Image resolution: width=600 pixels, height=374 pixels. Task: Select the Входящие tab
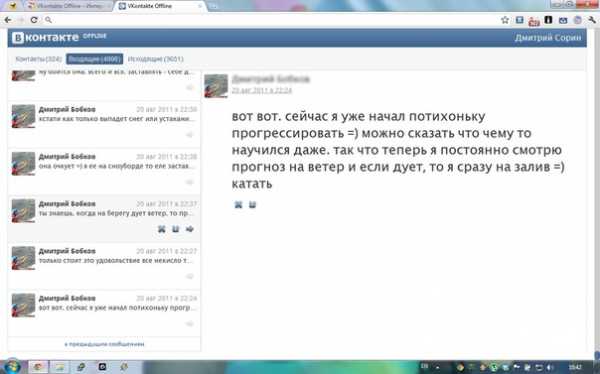pos(95,59)
